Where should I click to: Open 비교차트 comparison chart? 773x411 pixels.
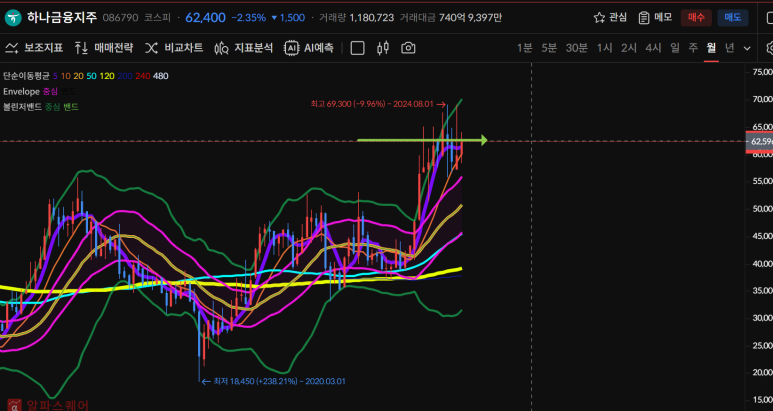174,48
